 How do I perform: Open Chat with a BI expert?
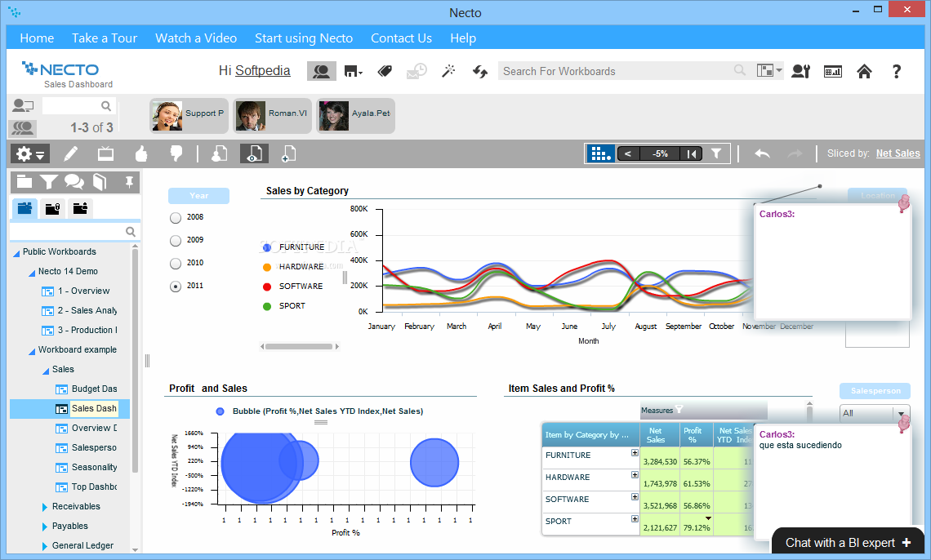[848, 543]
